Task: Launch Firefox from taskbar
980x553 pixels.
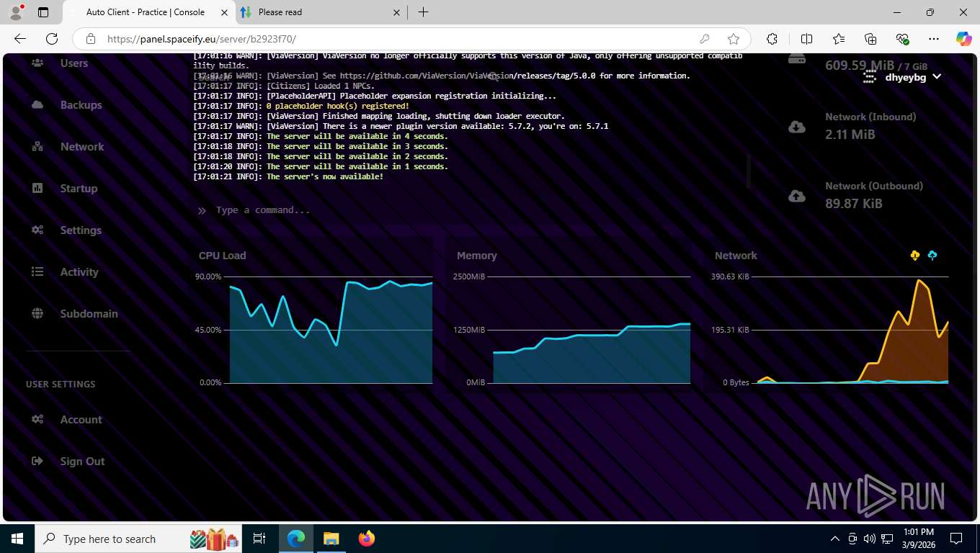Action: click(x=367, y=539)
